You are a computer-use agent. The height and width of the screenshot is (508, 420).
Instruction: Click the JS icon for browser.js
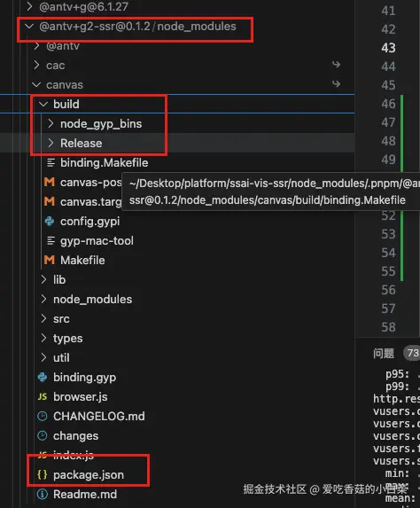tap(43, 396)
